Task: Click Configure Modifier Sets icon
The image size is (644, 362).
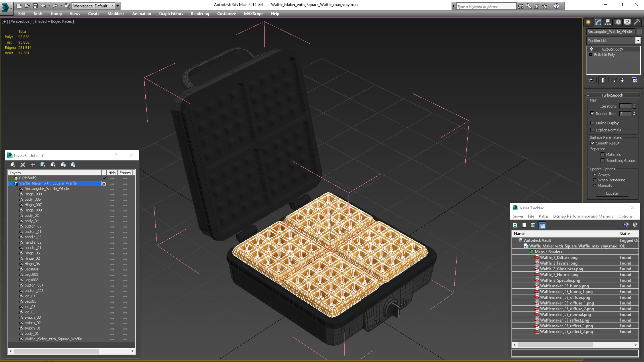Action: [x=635, y=80]
